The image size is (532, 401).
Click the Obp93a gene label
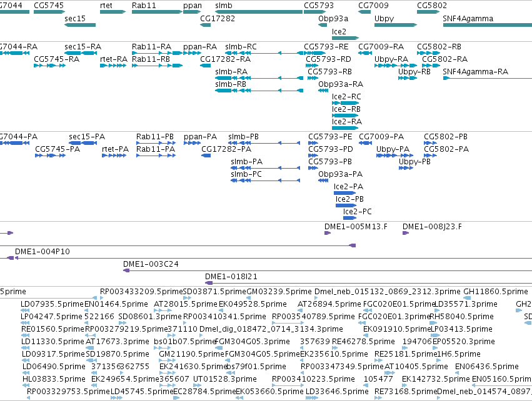[x=333, y=19]
